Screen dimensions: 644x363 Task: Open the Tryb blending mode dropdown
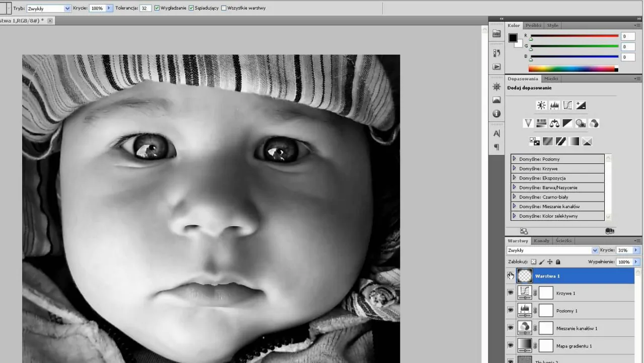pyautogui.click(x=49, y=9)
